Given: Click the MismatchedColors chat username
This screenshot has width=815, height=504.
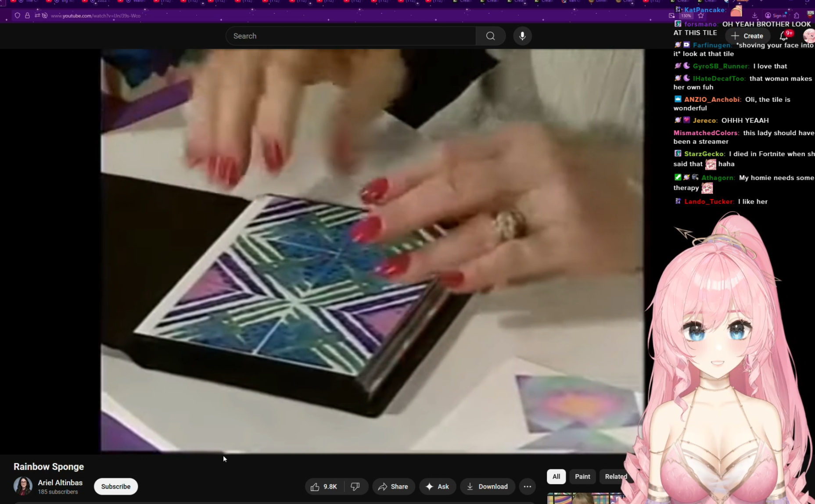Looking at the screenshot, I should pos(706,133).
